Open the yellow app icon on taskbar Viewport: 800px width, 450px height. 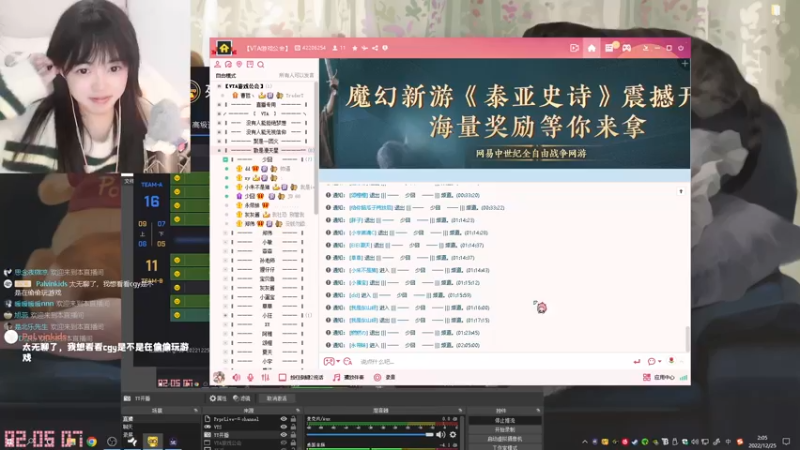coord(153,441)
